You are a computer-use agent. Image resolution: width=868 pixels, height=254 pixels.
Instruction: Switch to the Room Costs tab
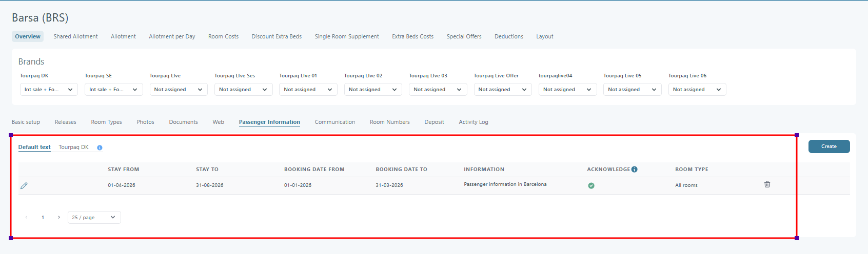[223, 37]
